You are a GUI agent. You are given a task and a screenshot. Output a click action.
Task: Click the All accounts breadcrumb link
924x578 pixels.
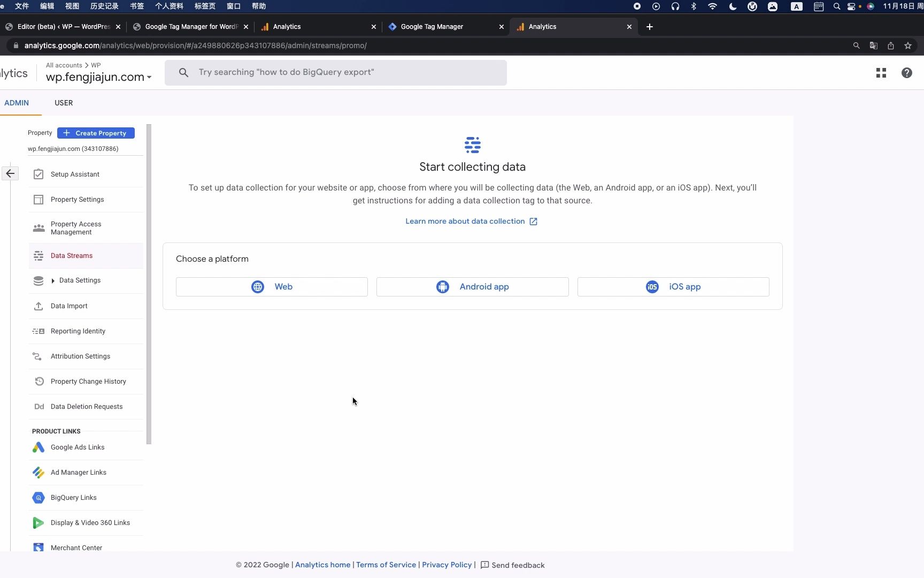pos(64,65)
